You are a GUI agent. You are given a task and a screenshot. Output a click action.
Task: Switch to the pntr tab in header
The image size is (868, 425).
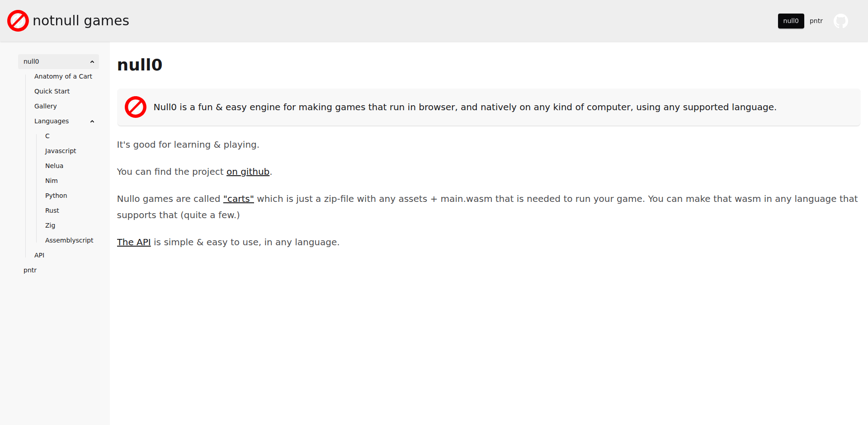coord(816,21)
